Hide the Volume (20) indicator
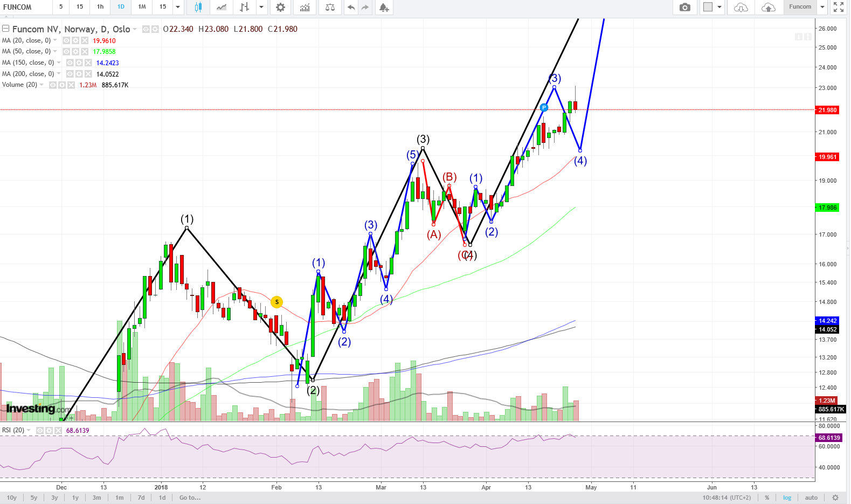Image resolution: width=851 pixels, height=504 pixels. [53, 85]
